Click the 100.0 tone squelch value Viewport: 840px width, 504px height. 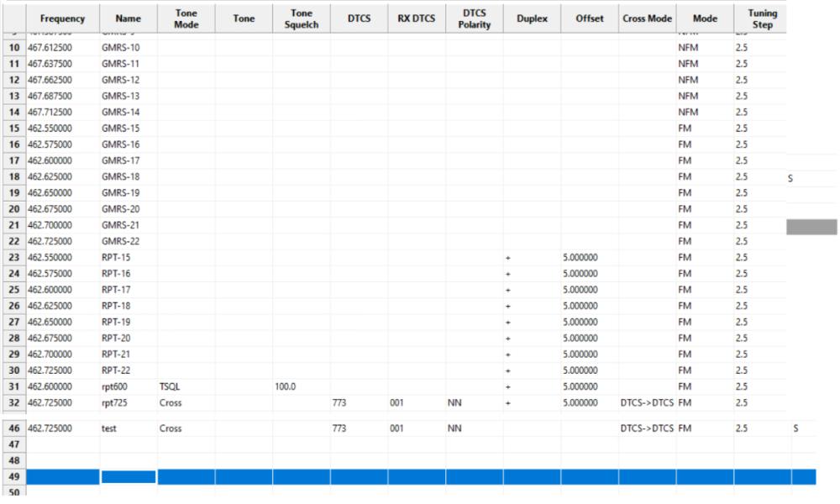click(301, 386)
